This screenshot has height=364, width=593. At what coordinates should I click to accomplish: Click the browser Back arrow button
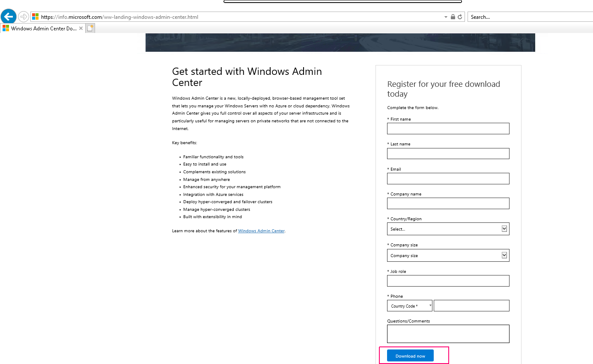point(9,17)
